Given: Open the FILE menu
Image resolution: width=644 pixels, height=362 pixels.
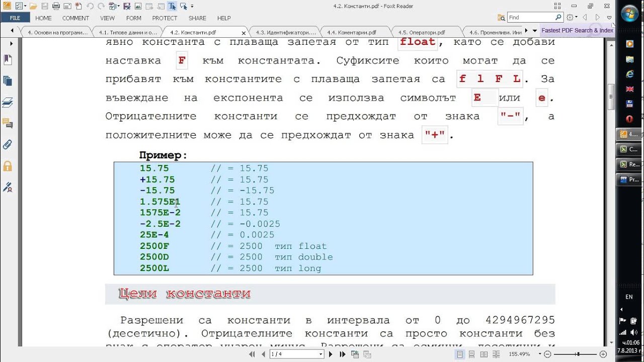Looking at the screenshot, I should pyautogui.click(x=15, y=18).
